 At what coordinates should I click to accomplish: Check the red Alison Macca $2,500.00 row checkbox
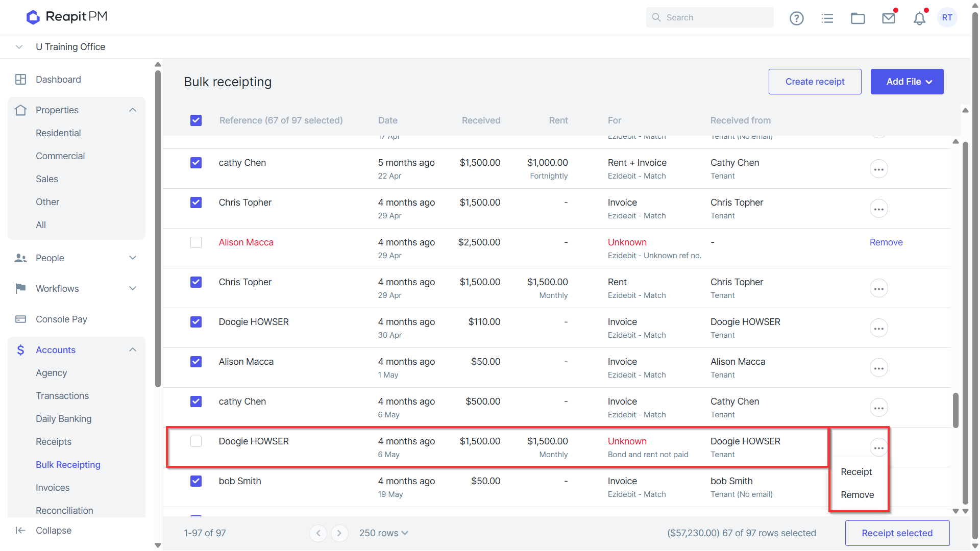point(196,242)
